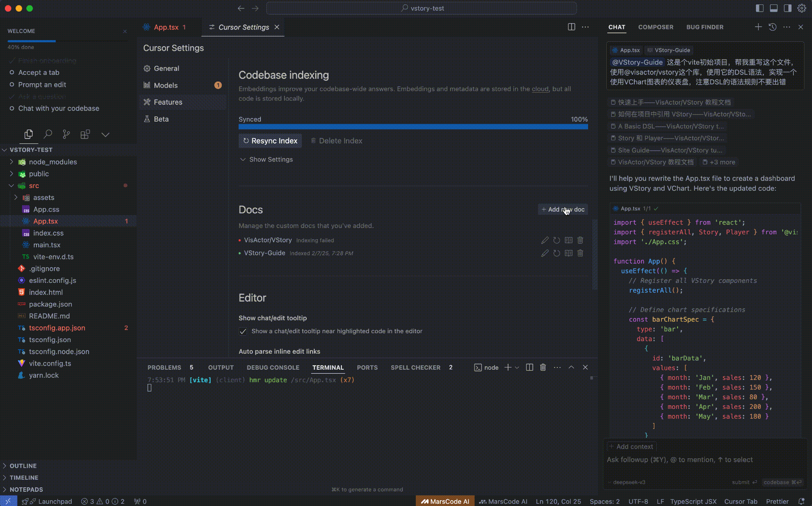Start a new chat with plus icon

[758, 27]
